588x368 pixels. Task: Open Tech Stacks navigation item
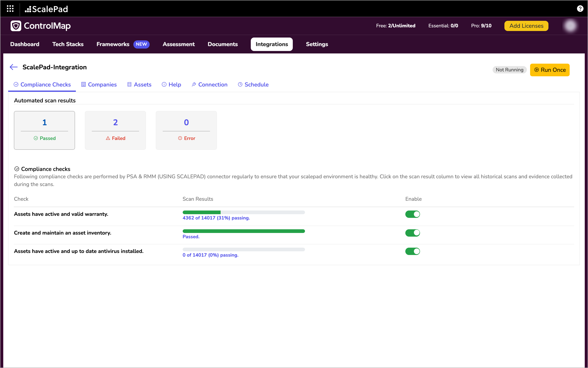[x=68, y=44]
